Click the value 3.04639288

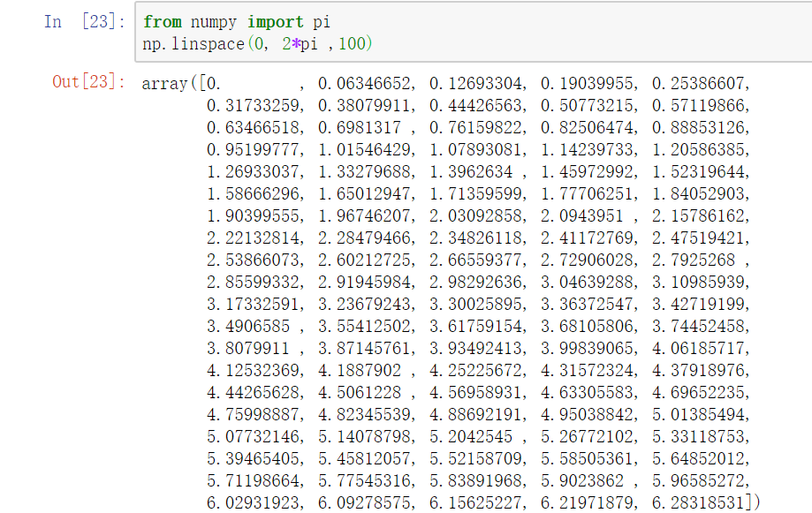point(586,283)
